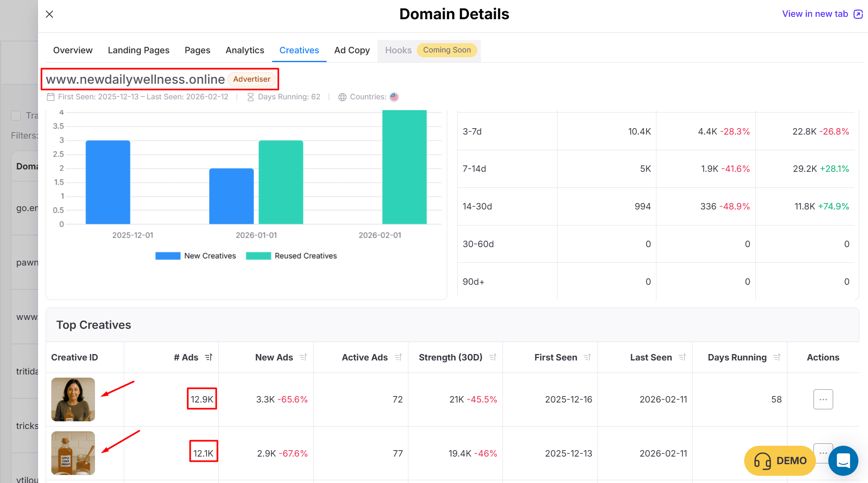Viewport: 868px width, 483px height.
Task: Switch to the Ad Copy tab
Action: (352, 50)
